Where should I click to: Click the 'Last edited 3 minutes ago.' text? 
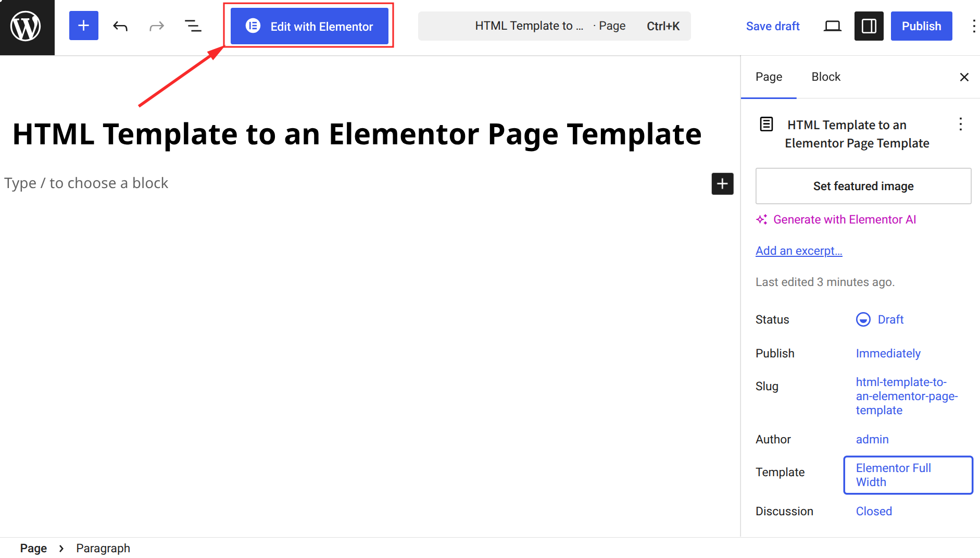click(x=825, y=282)
